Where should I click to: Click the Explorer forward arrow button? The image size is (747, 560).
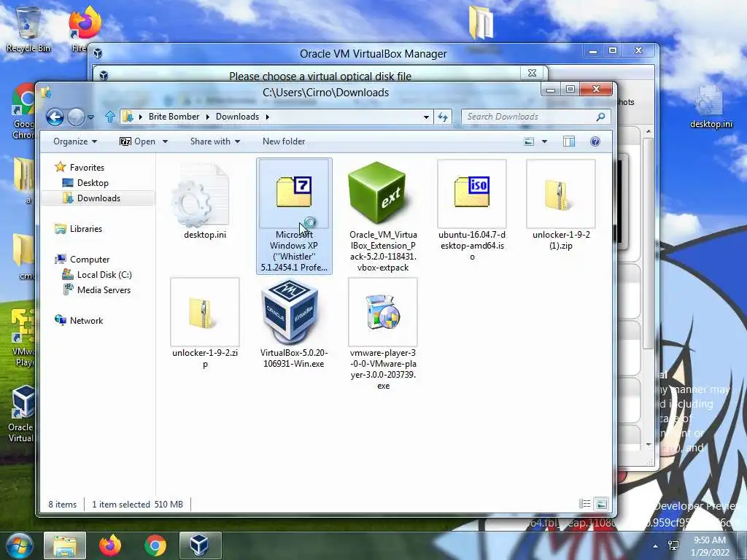[x=76, y=117]
